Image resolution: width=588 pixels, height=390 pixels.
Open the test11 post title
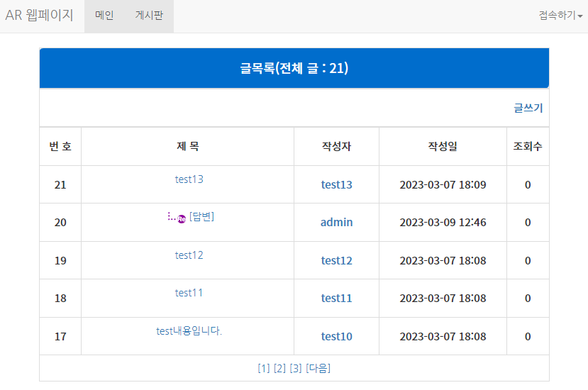[189, 292]
